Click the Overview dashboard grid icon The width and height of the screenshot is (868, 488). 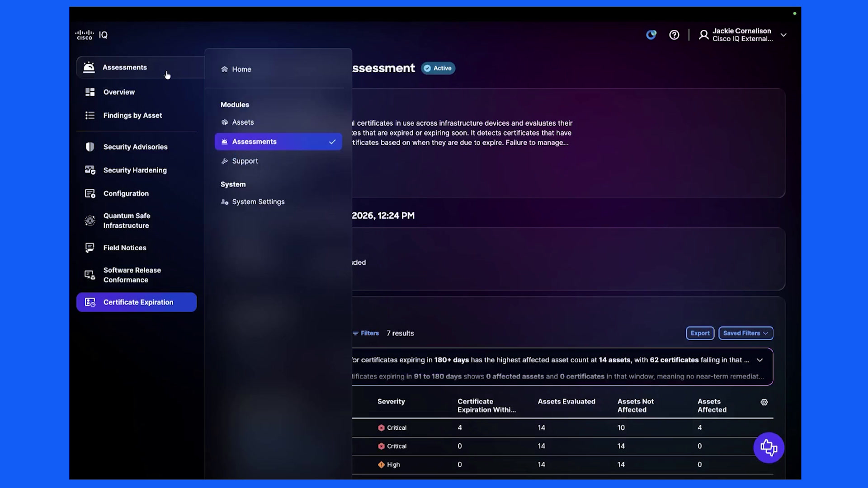90,92
